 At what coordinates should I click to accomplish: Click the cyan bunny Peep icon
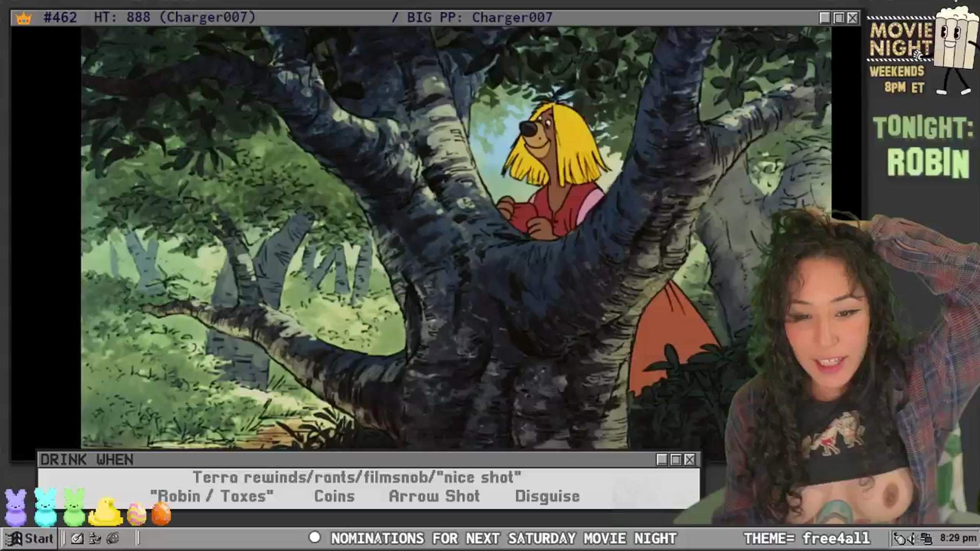[x=45, y=507]
